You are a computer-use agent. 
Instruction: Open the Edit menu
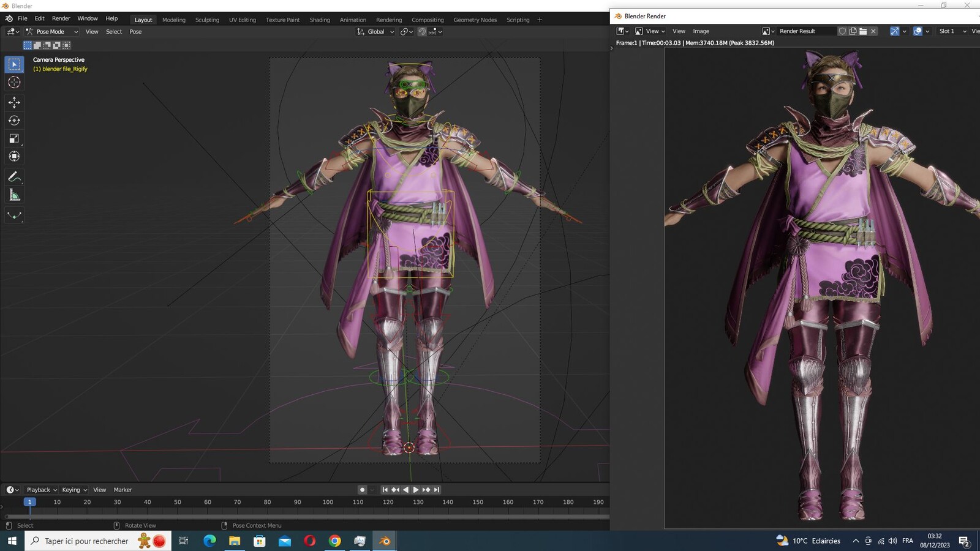(x=39, y=18)
